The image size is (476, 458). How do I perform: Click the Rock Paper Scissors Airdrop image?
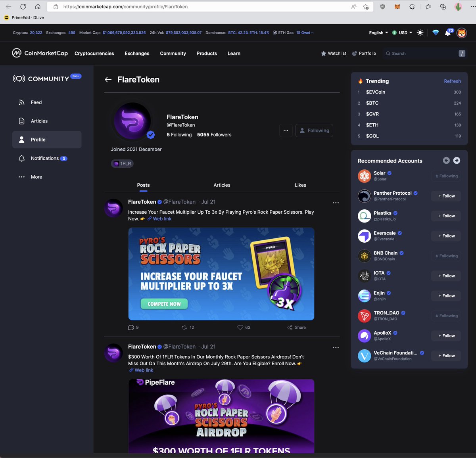(x=221, y=416)
